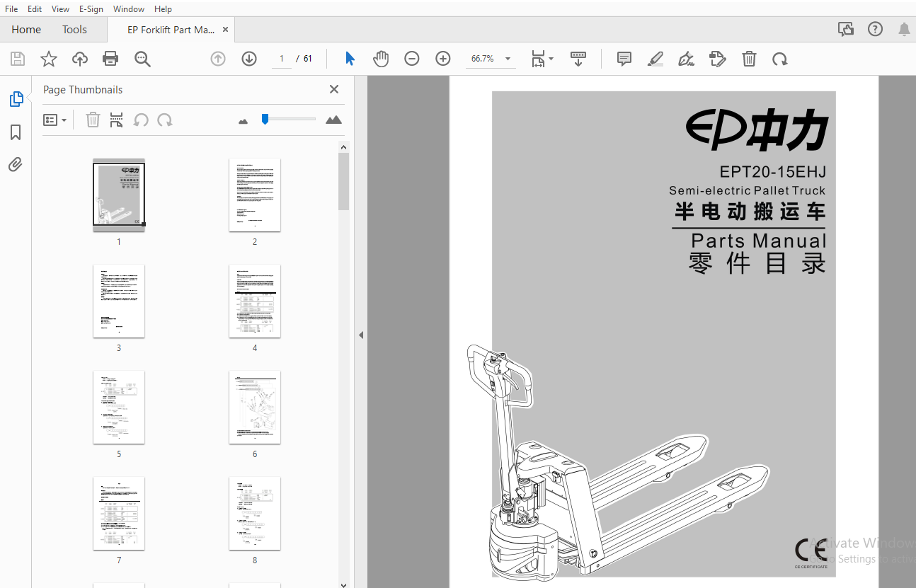Viewport: 916px width, 588px height.
Task: Bookmark this file with the star icon
Action: click(x=49, y=59)
